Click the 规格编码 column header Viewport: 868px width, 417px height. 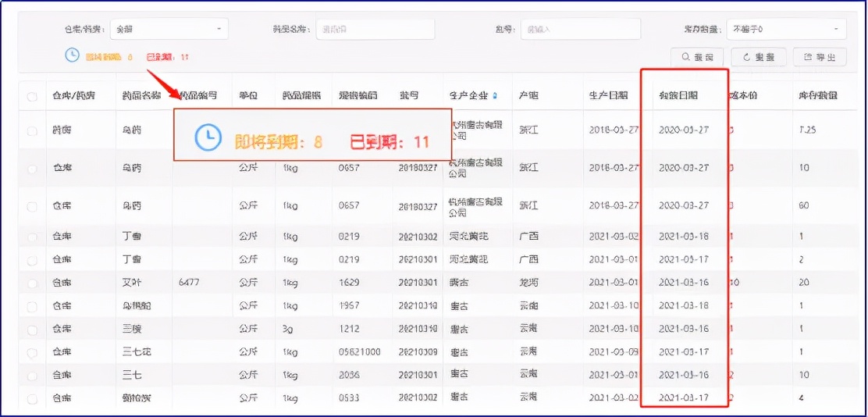(358, 96)
